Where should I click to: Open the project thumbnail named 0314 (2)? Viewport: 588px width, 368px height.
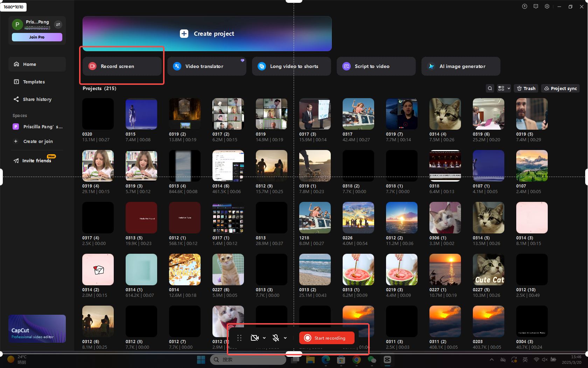pos(98,270)
